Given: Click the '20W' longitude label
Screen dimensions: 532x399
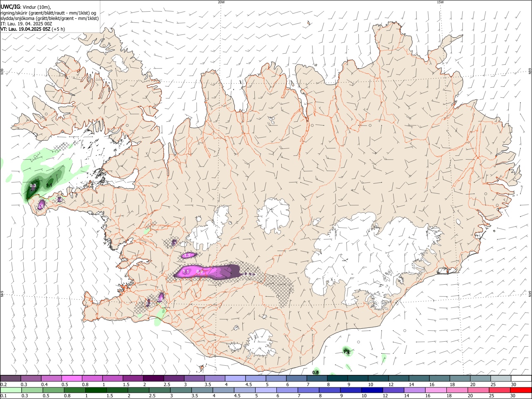Looking at the screenshot, I should [x=221, y=2].
